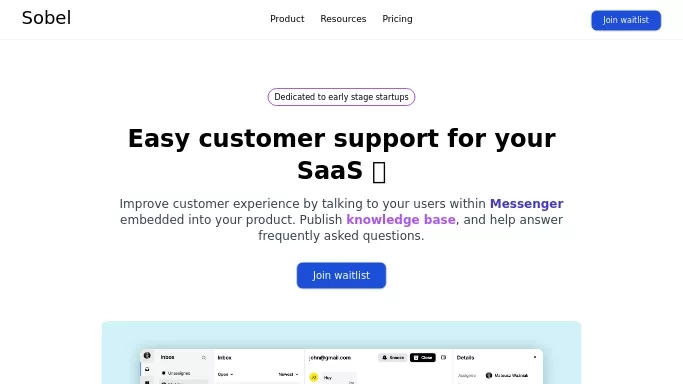Click the black Close conversation button
The image size is (683, 384).
423,357
